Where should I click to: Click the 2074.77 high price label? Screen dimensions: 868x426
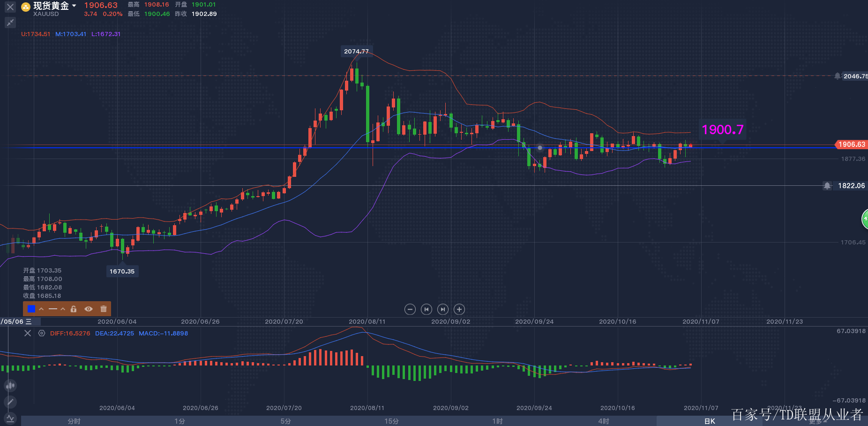coord(356,52)
